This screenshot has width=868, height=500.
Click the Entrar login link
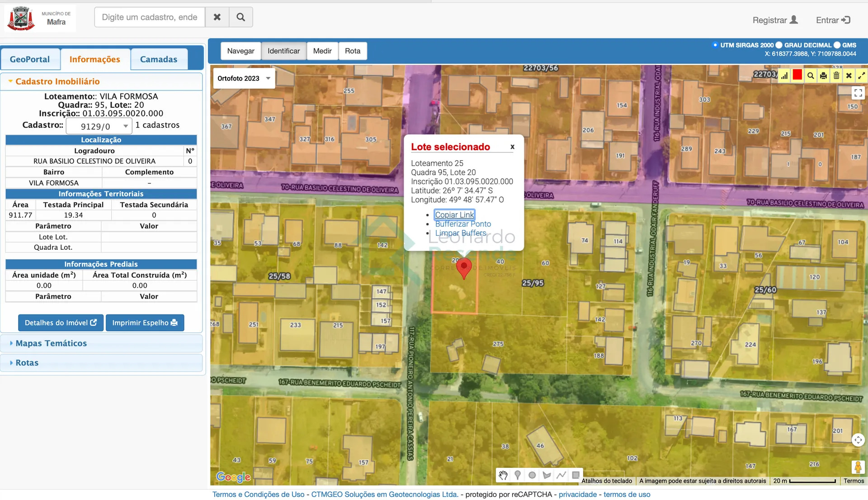833,20
